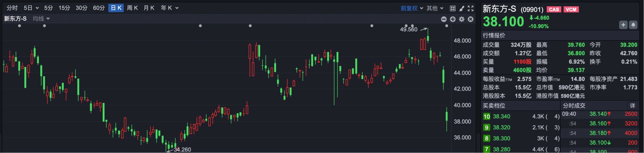Click the 48.000 price axis label
644x153 pixels.
point(462,41)
